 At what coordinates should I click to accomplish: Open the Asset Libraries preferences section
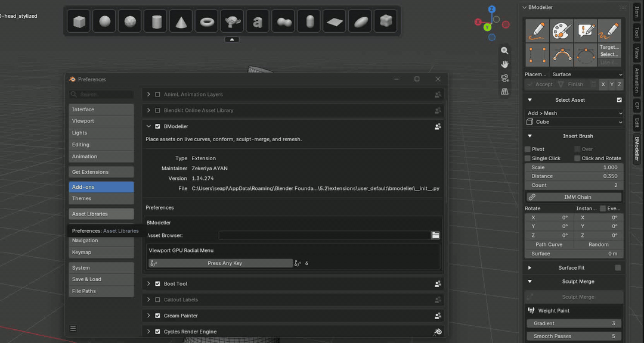(101, 214)
